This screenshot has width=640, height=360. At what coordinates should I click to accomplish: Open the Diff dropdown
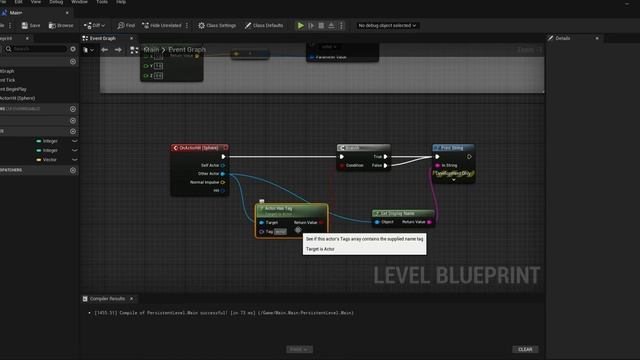(94, 25)
